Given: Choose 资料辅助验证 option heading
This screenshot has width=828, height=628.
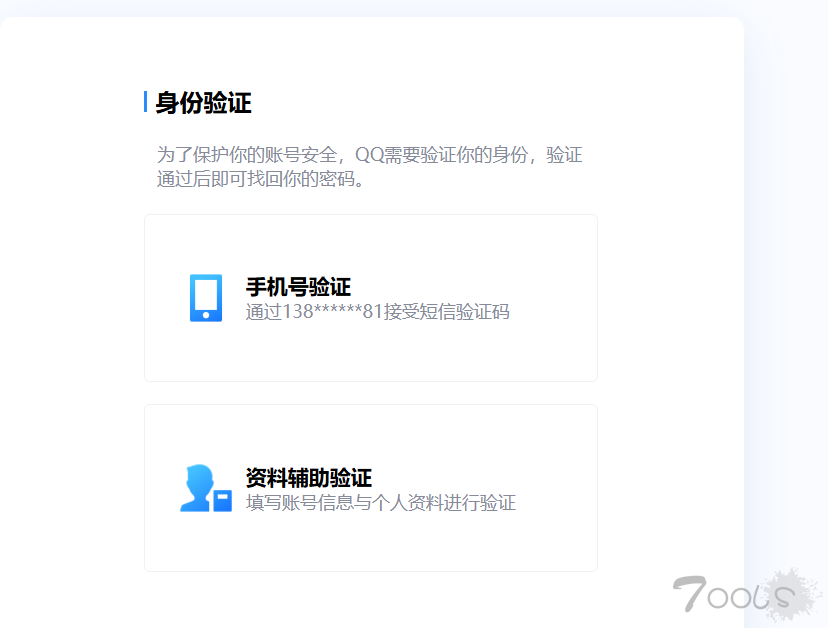Looking at the screenshot, I should [308, 477].
